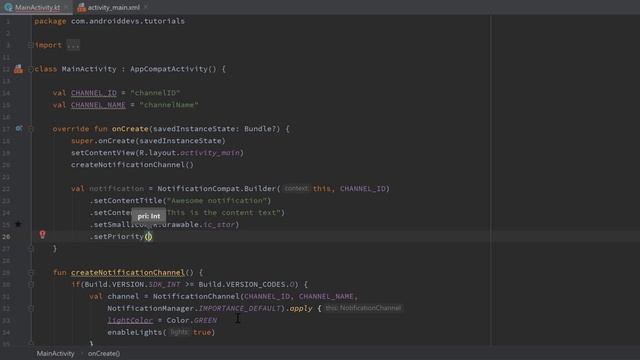Screen dimensions: 640x360
Task: Click R.layout.activity_main reference
Action: point(190,153)
